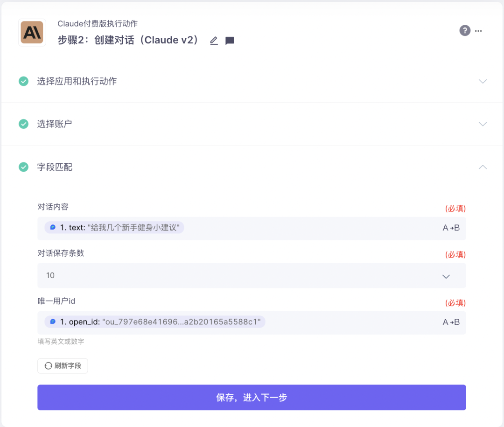504x427 pixels.
Task: Click the 唯一用户id input field
Action: pyautogui.click(x=252, y=322)
